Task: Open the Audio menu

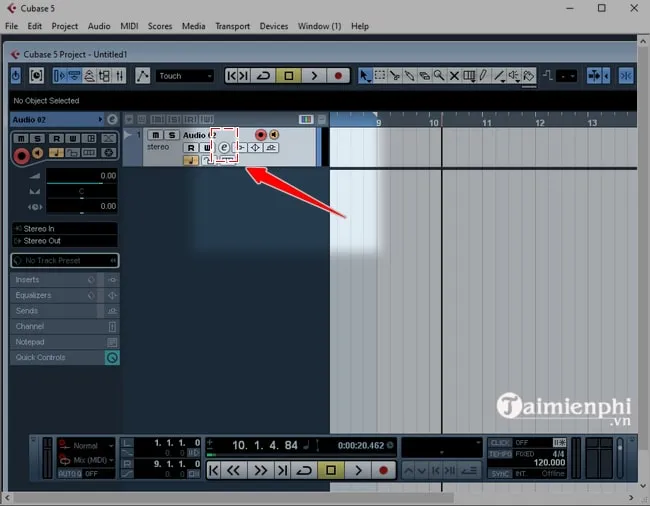Action: 99,26
